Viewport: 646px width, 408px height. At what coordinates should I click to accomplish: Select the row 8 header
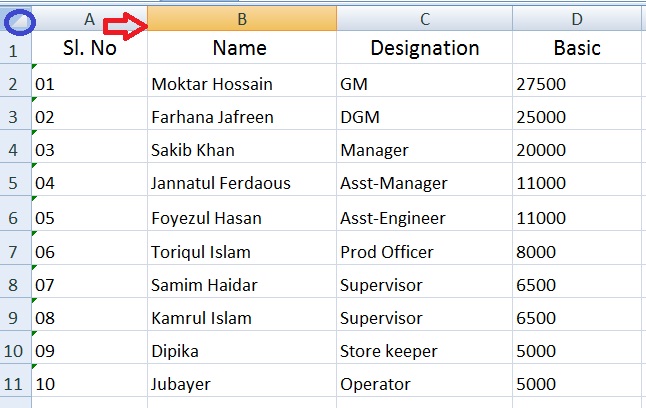pos(15,285)
